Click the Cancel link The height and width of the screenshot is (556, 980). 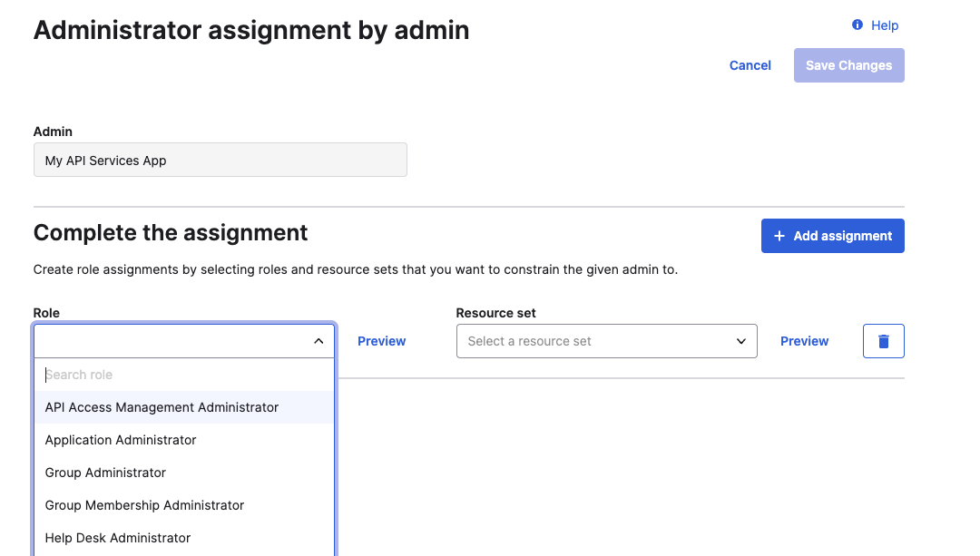coord(750,65)
